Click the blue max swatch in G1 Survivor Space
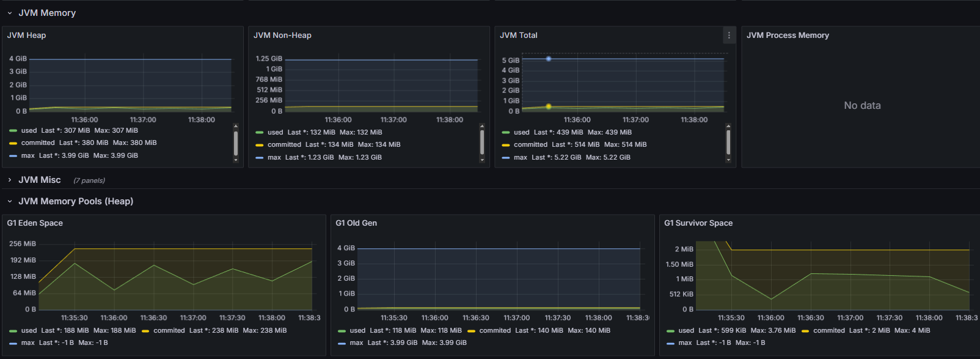This screenshot has height=359, width=980. [671, 343]
